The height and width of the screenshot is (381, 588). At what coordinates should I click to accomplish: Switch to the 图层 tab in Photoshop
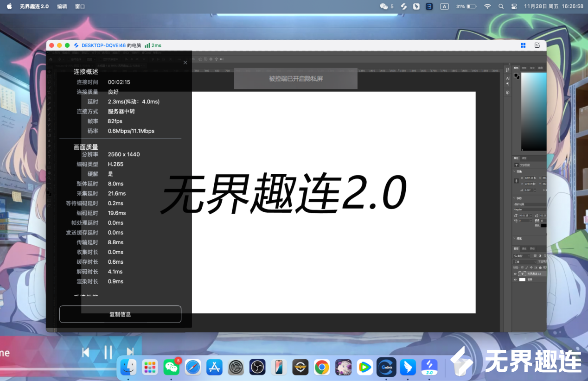pos(516,248)
